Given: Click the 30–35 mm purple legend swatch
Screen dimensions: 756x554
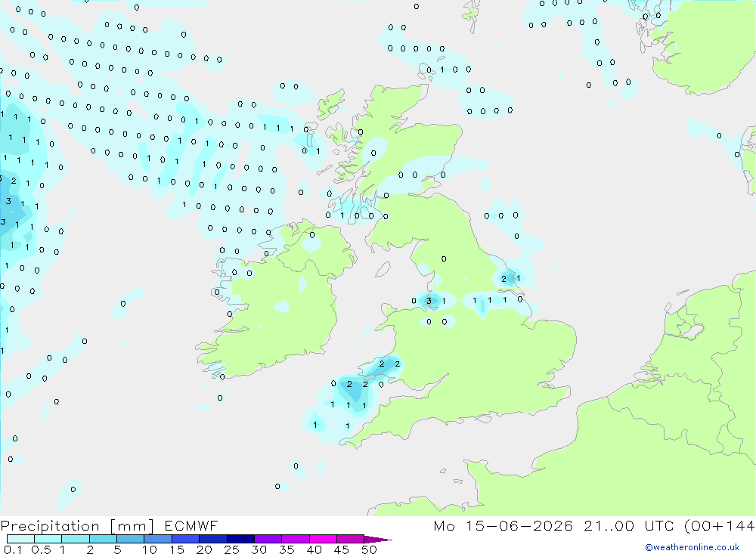Looking at the screenshot, I should click(268, 539).
